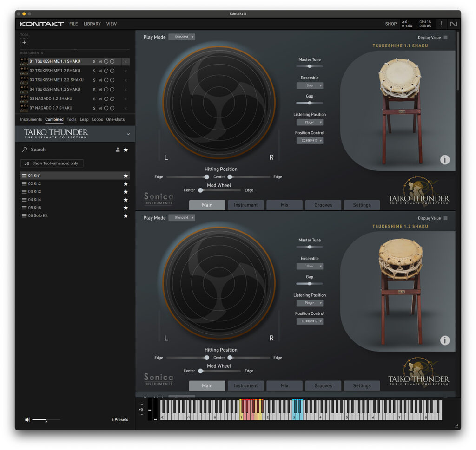This screenshot has width=476, height=450.
Task: Click second knob icon of 04 TSUKESHIME 1.3 row
Action: pyautogui.click(x=112, y=90)
